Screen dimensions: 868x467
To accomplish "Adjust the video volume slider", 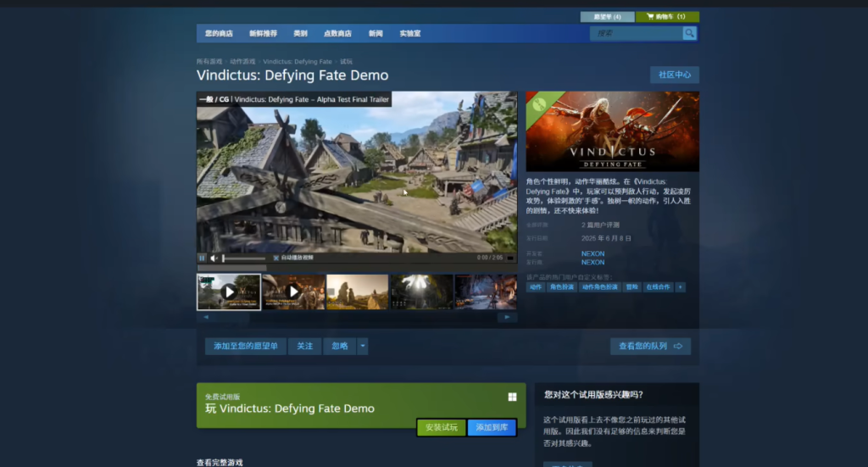I will [243, 258].
